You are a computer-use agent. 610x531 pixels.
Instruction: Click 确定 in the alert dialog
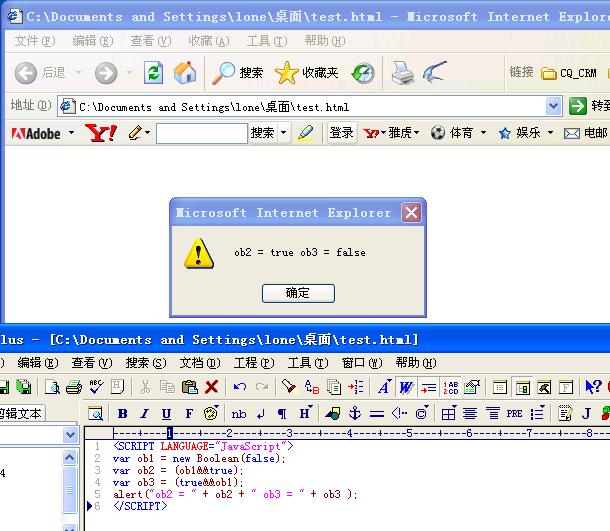tap(298, 293)
